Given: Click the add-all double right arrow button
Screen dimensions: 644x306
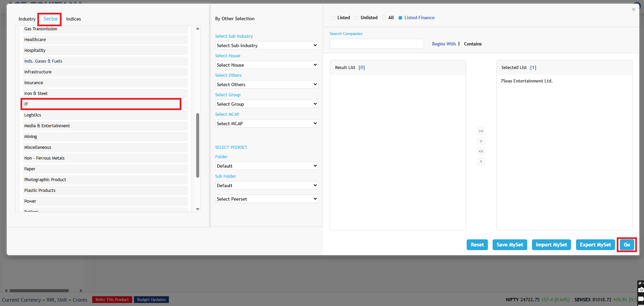Looking at the screenshot, I should [481, 131].
